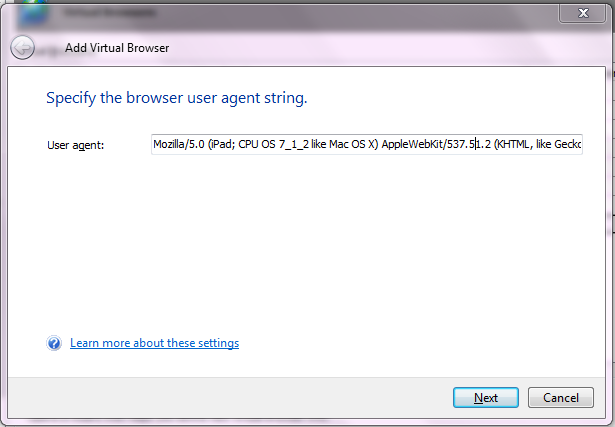Click CPU OS 7_1_2 text in field

tap(273, 144)
